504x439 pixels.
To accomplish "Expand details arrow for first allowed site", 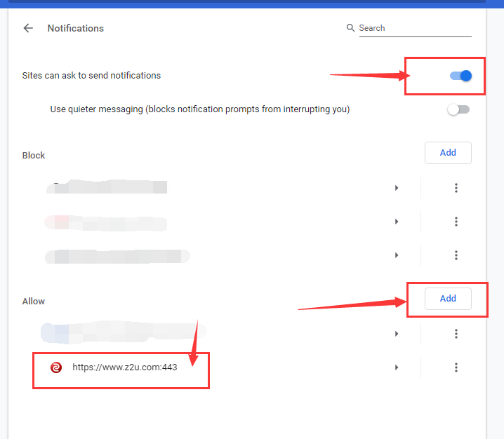I will (397, 334).
